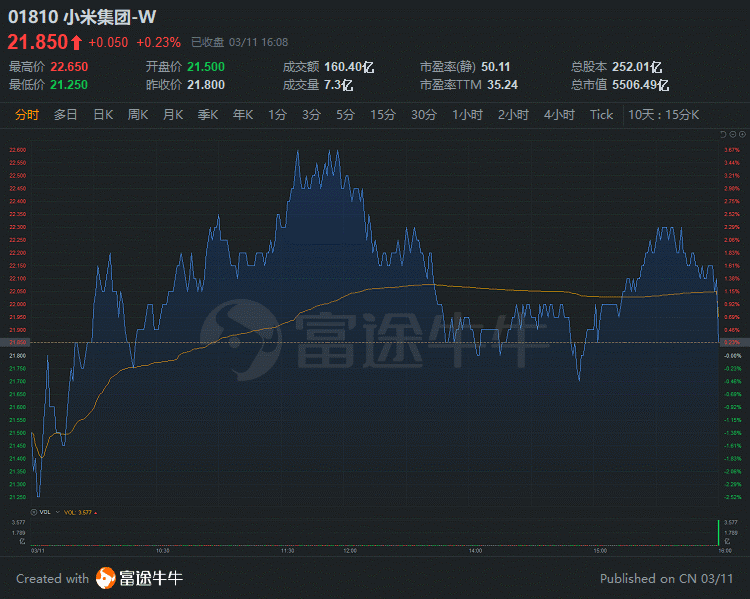This screenshot has width=750, height=599.
Task: Click the 01810 小米集团-W stock title
Action: tap(82, 17)
